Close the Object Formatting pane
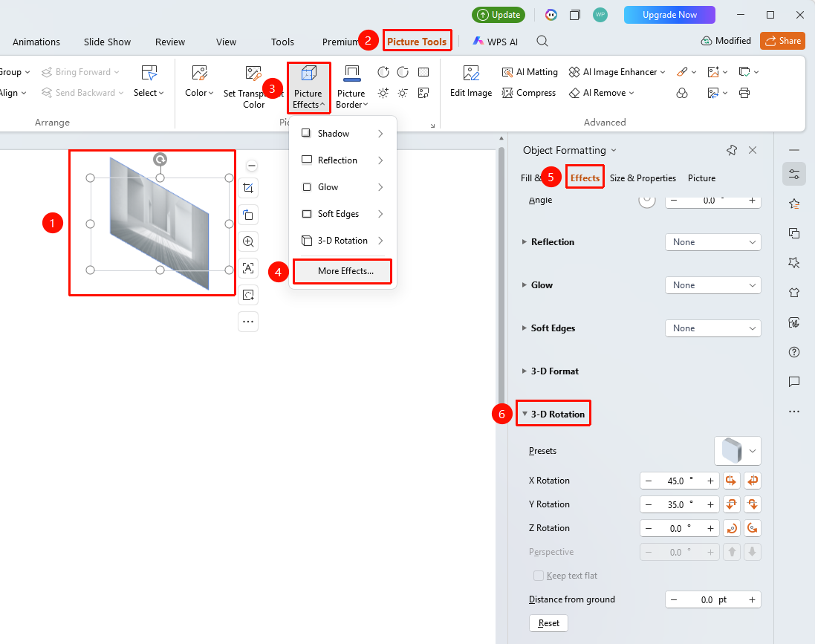Viewport: 815px width, 644px height. 753,150
